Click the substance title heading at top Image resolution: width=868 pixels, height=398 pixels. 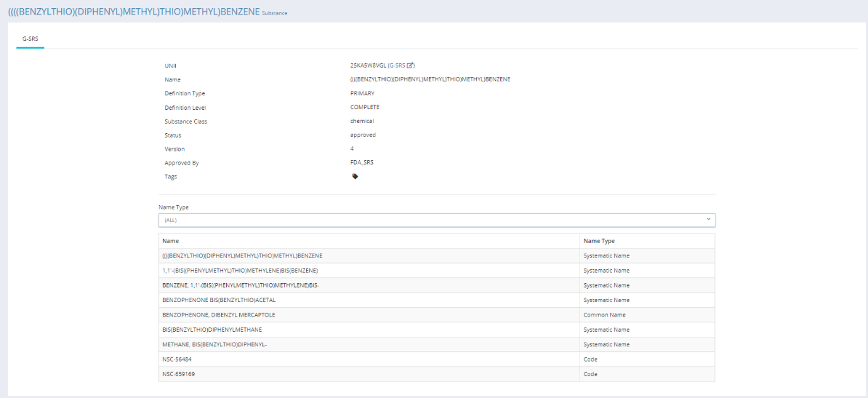134,12
